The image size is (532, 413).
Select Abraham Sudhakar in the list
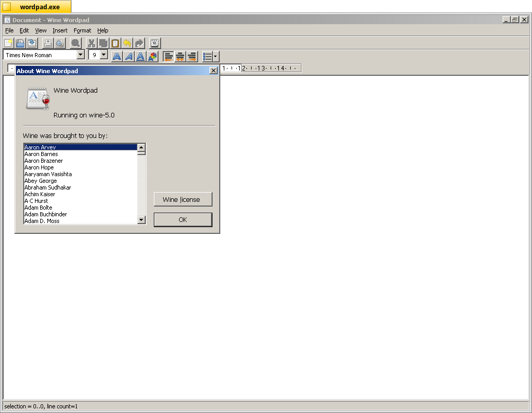pyautogui.click(x=80, y=187)
